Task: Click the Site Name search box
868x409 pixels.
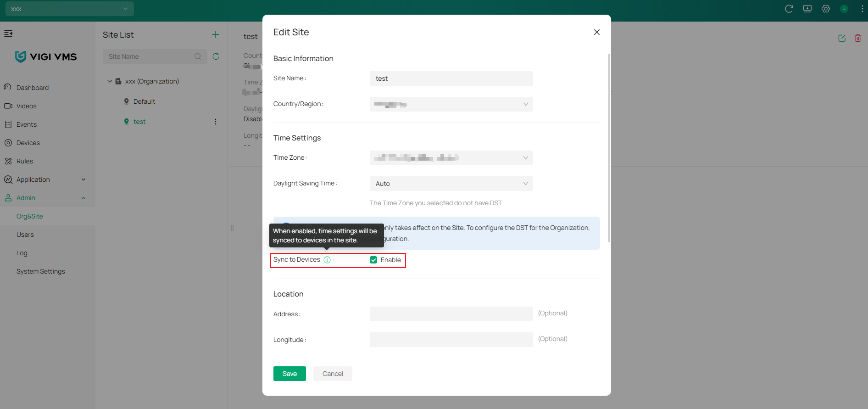Action: click(x=155, y=56)
